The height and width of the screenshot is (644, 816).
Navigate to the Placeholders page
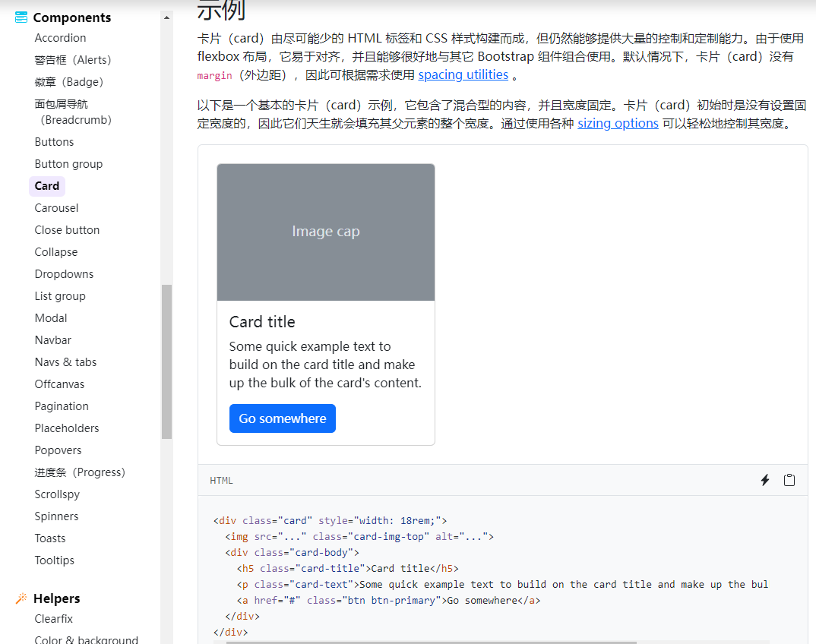(x=67, y=428)
